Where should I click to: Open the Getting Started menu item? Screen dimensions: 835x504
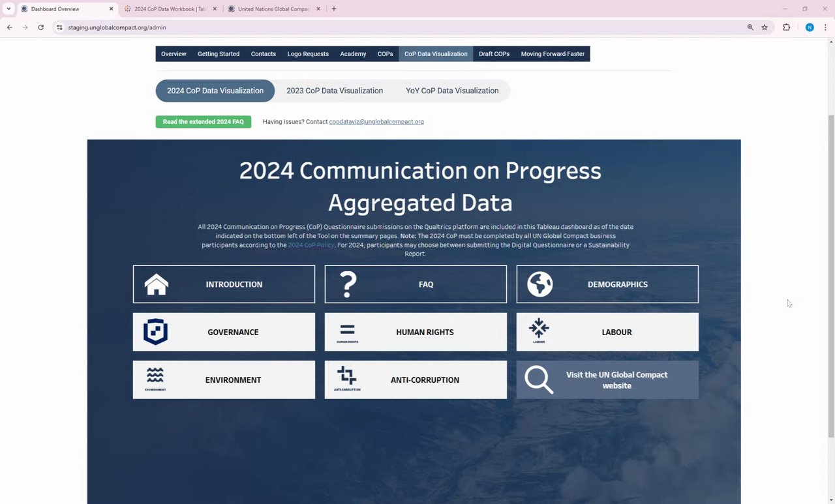tap(219, 54)
